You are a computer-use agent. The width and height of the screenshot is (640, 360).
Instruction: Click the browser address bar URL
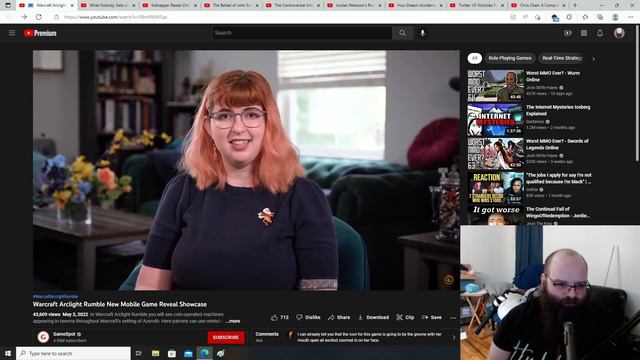pos(116,17)
